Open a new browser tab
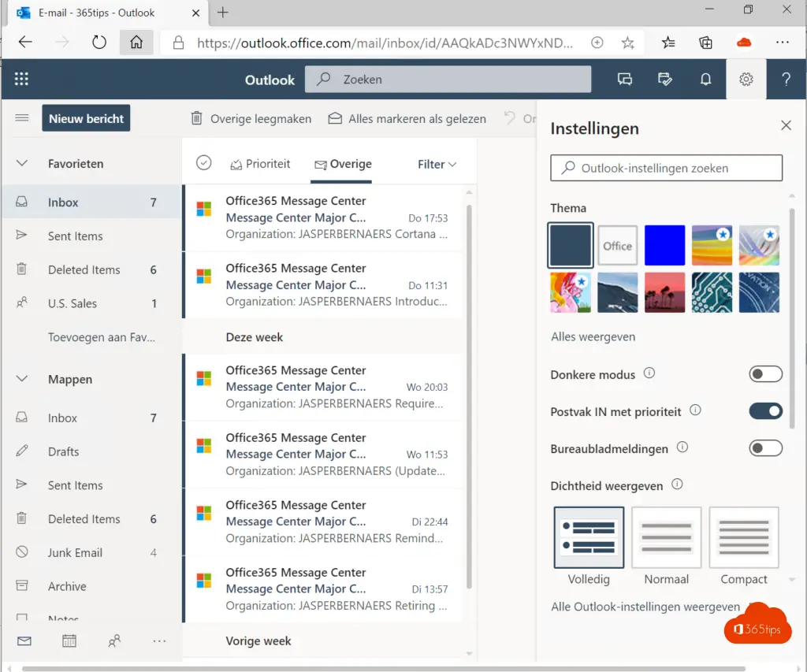The width and height of the screenshot is (807, 672). [222, 13]
